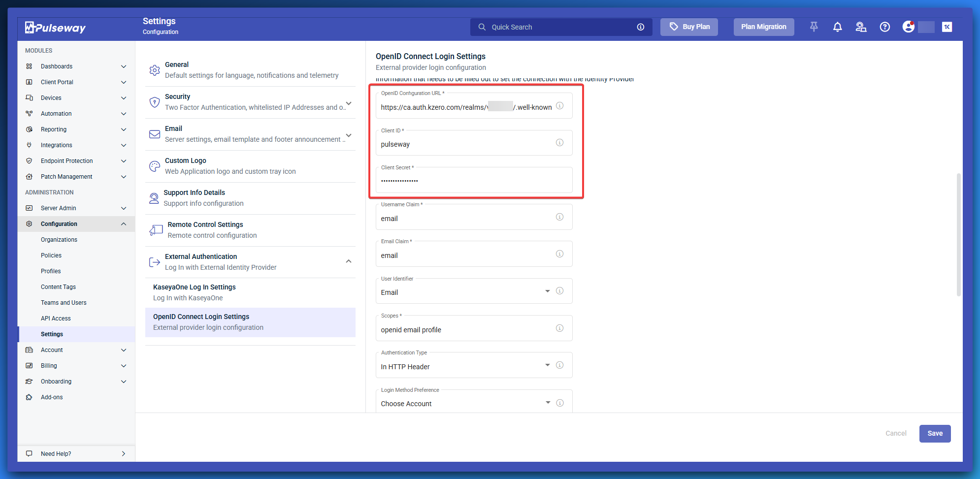Click info icon next to Scopes field
The width and height of the screenshot is (980, 479).
pos(559,328)
